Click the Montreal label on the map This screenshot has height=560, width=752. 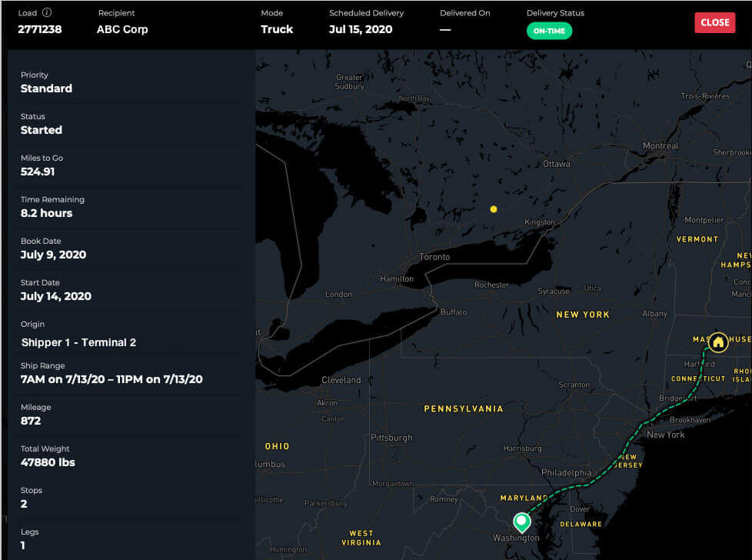[x=660, y=146]
